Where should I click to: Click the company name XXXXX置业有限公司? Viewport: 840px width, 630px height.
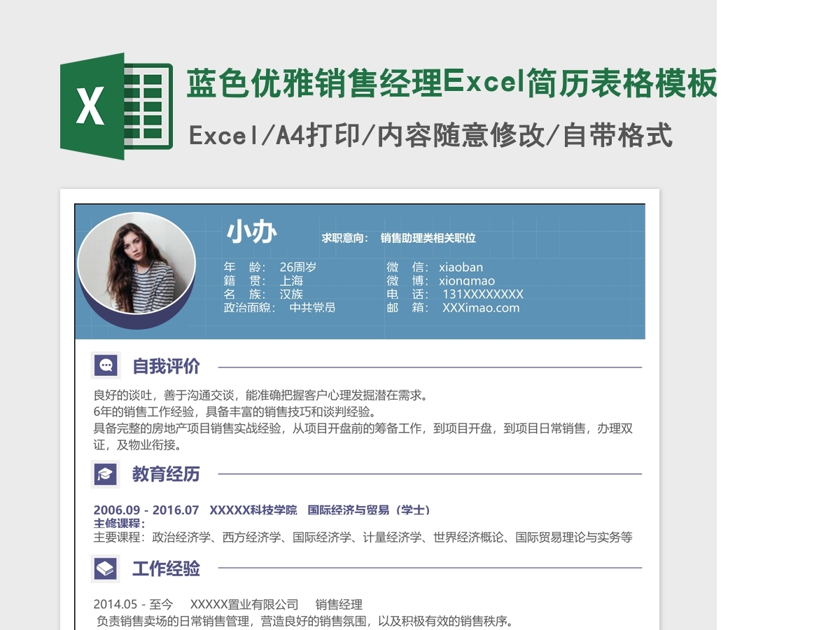(244, 604)
